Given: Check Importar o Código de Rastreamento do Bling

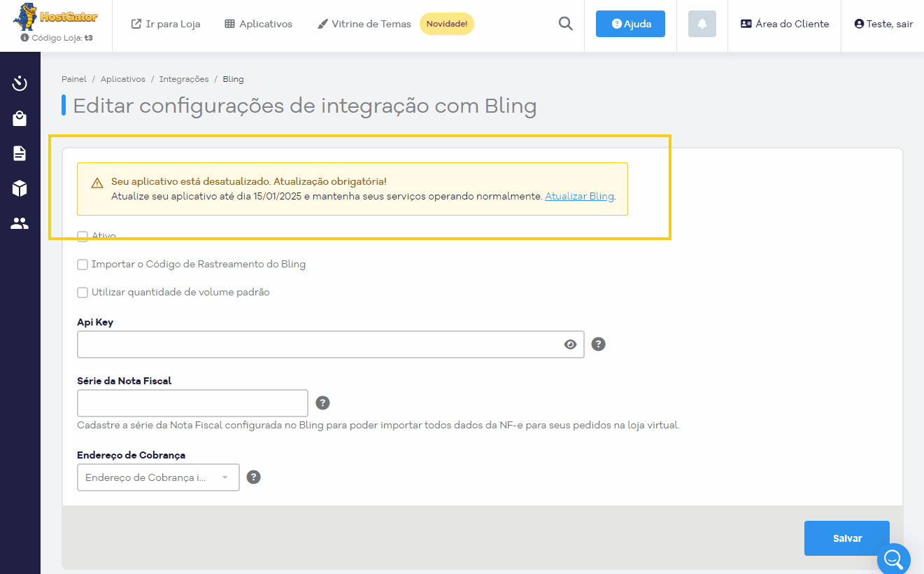Looking at the screenshot, I should [83, 265].
